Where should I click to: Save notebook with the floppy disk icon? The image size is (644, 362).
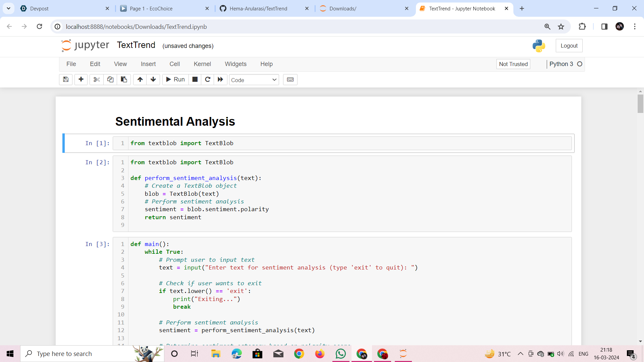click(x=66, y=79)
